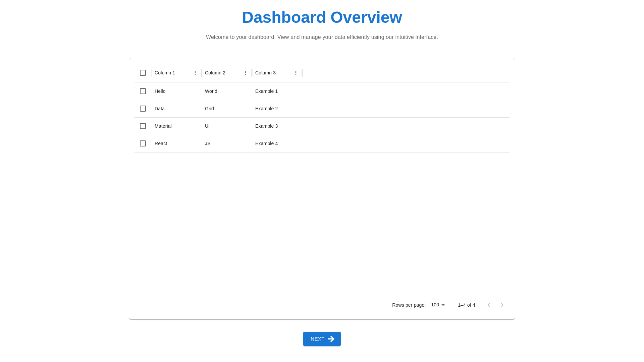Open Column 3 three-dot menu icon
The width and height of the screenshot is (644, 362).
tap(296, 73)
